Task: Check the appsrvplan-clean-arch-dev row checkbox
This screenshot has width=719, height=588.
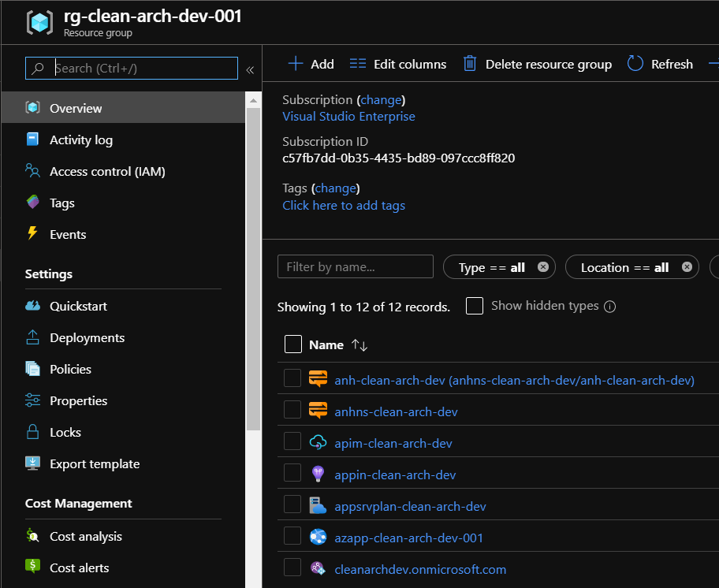Action: pos(292,504)
